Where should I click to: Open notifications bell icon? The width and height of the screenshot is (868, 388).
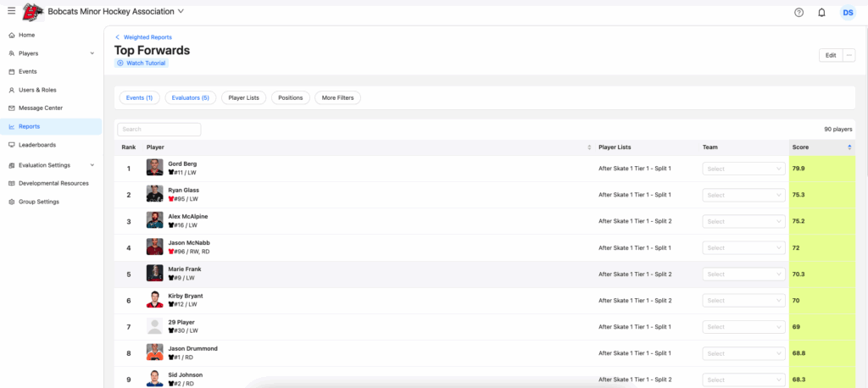pos(821,13)
